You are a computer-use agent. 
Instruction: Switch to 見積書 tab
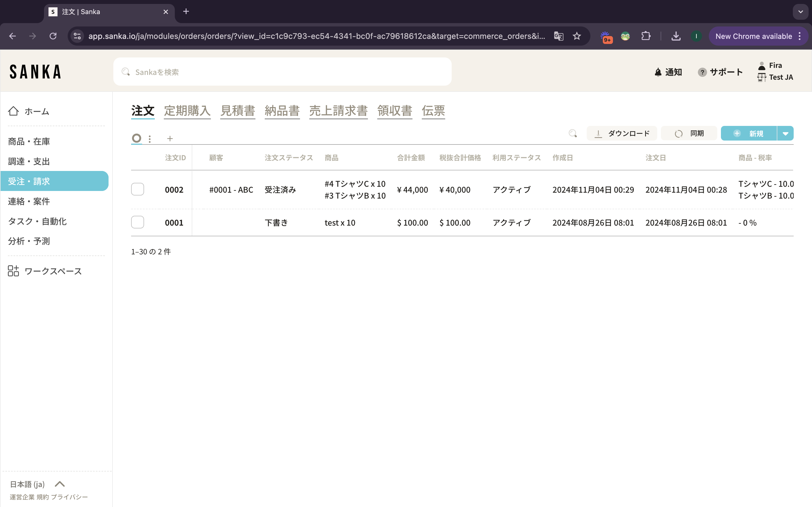(238, 111)
